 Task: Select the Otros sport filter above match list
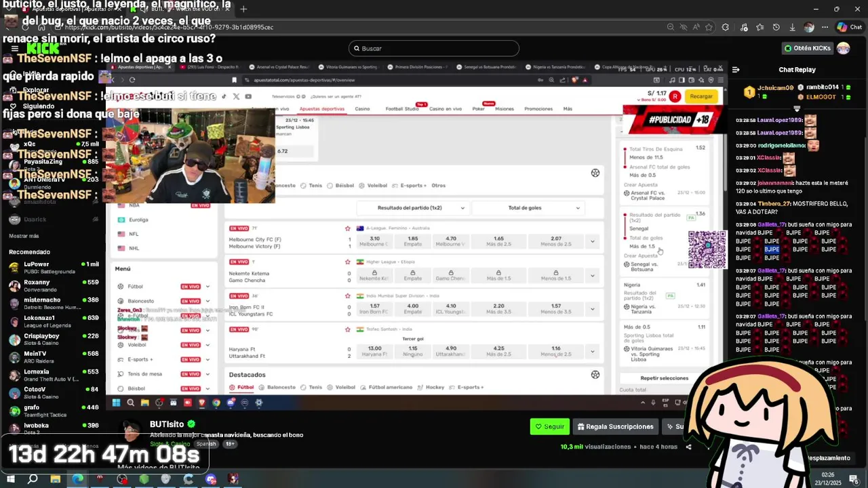pyautogui.click(x=439, y=185)
